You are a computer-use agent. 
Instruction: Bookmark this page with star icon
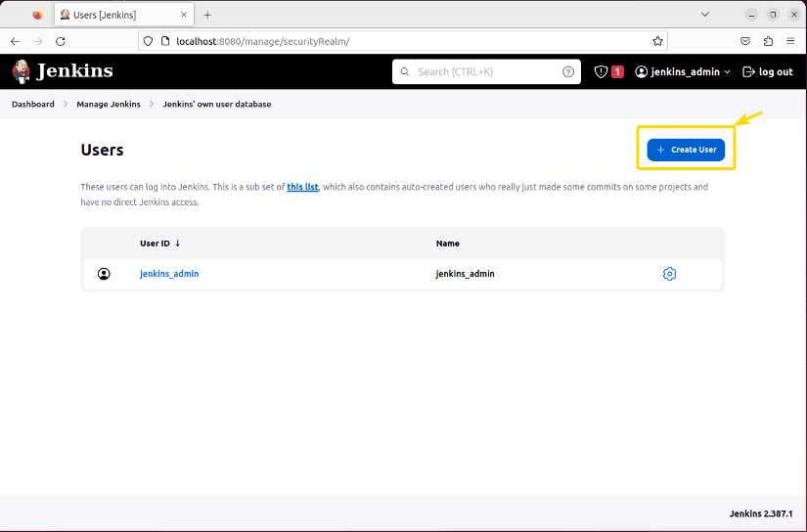pyautogui.click(x=657, y=41)
